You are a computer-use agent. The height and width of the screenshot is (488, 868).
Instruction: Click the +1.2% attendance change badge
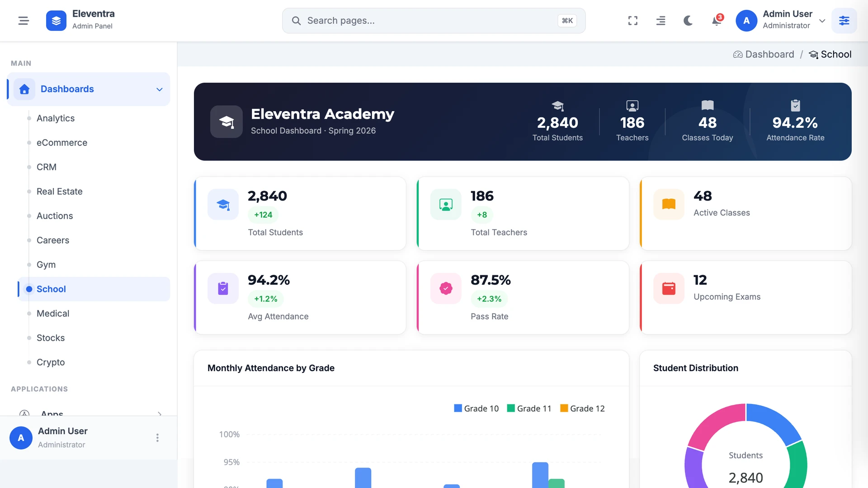click(x=266, y=299)
